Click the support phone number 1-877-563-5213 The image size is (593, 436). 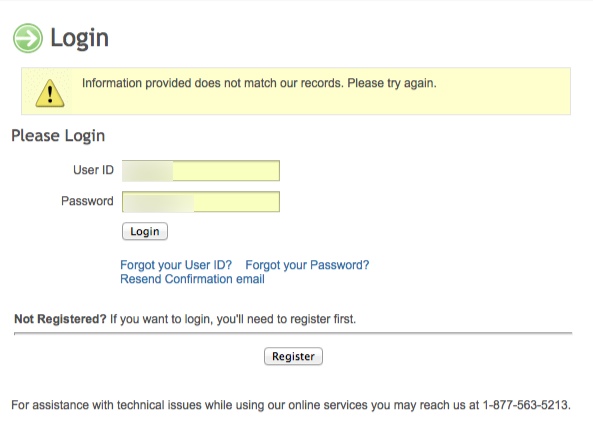coord(525,405)
